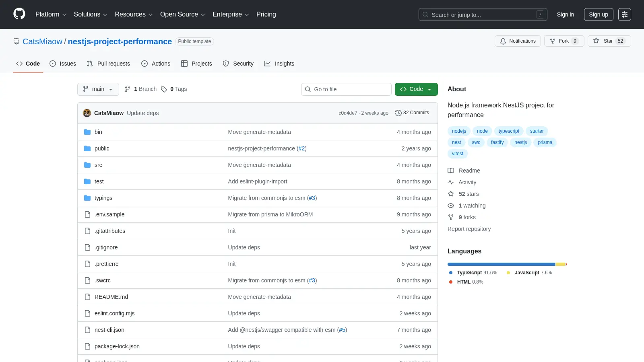Click the Sign up button
644x362 pixels.
[x=599, y=14]
